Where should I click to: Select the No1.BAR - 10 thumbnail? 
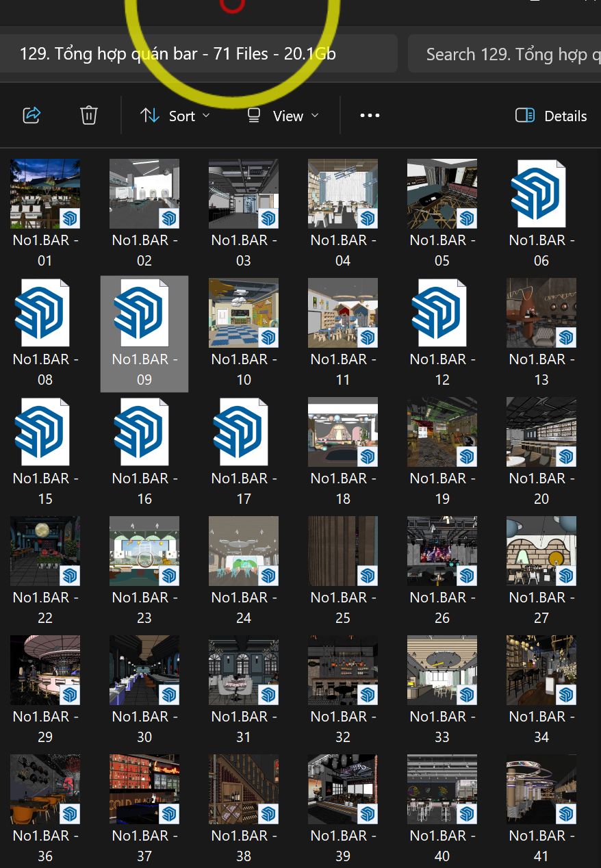[244, 313]
